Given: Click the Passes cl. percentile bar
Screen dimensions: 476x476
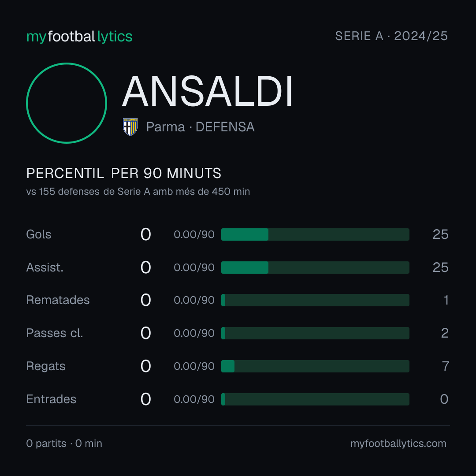Looking at the screenshot, I should pyautogui.click(x=315, y=333).
